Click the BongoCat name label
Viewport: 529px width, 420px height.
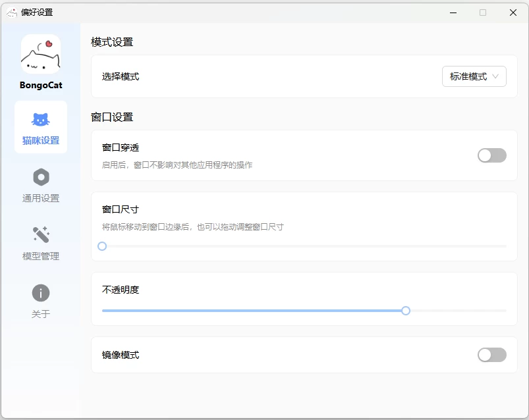click(40, 85)
